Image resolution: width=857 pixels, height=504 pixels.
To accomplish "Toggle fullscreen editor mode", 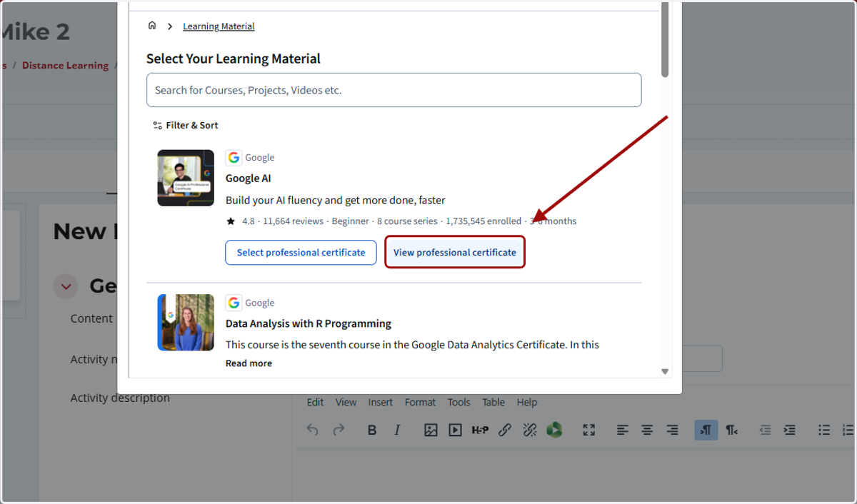I will (588, 430).
